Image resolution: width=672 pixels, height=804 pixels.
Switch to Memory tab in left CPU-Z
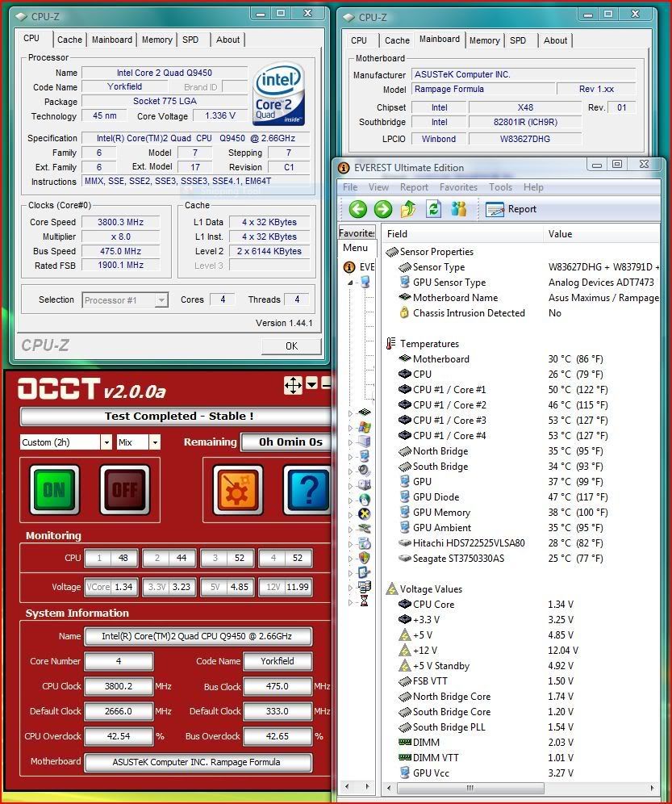tap(157, 40)
